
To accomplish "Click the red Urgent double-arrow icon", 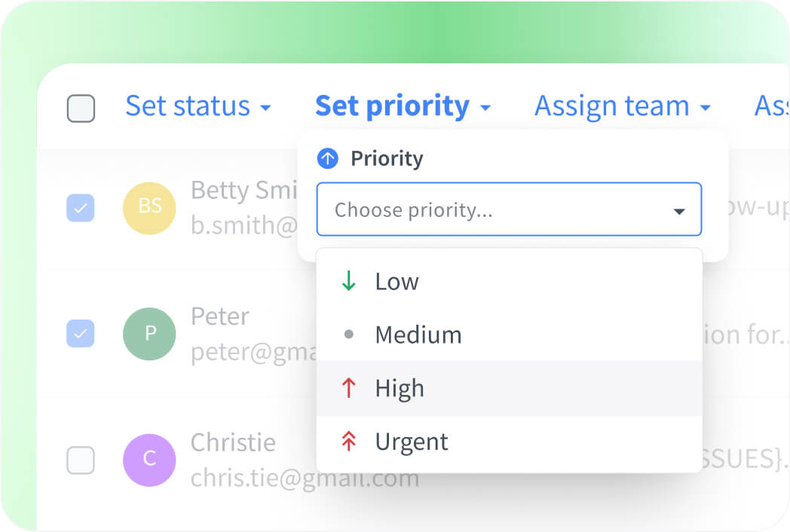I will (x=348, y=442).
